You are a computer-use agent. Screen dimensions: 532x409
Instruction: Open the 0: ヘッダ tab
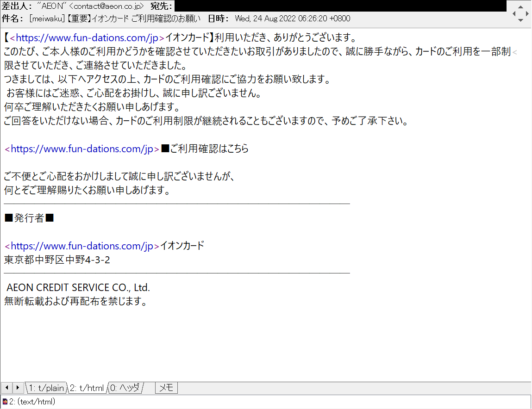pyautogui.click(x=125, y=388)
